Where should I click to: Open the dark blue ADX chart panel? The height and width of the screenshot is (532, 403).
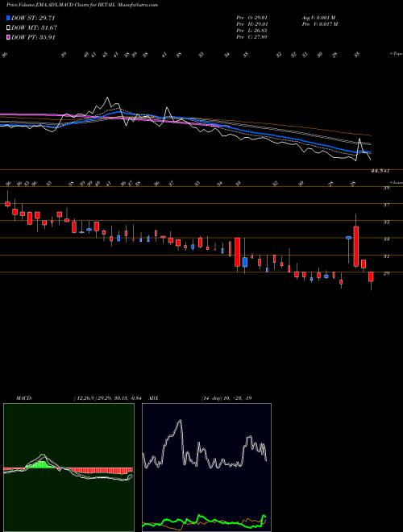206,468
